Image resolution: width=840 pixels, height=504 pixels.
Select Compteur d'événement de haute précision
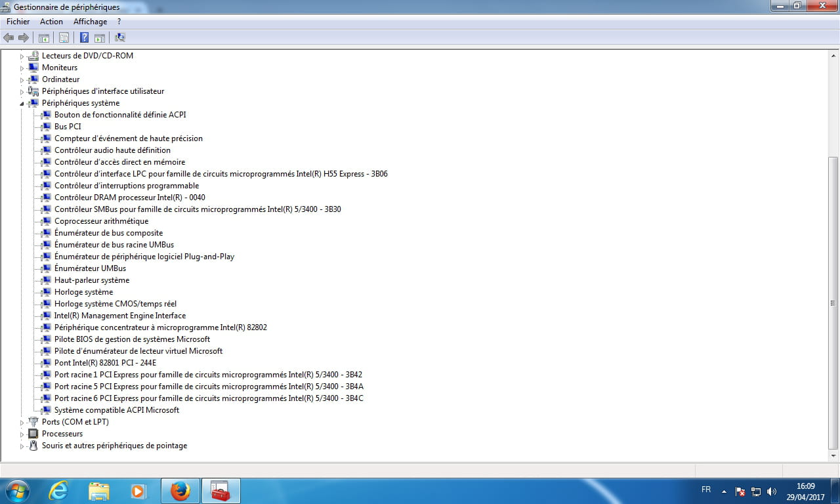[129, 138]
